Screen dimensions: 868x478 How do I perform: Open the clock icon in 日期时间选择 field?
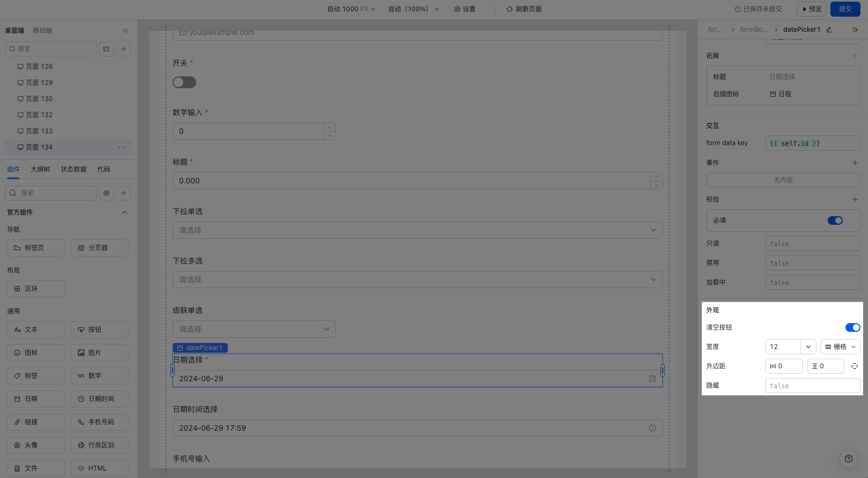click(652, 428)
